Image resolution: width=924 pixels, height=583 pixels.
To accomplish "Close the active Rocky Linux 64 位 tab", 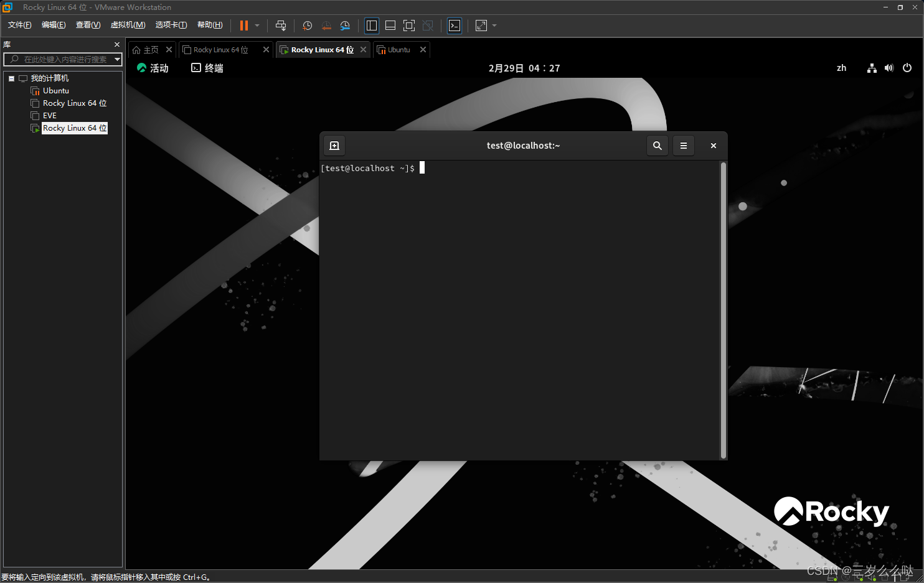I will point(363,50).
